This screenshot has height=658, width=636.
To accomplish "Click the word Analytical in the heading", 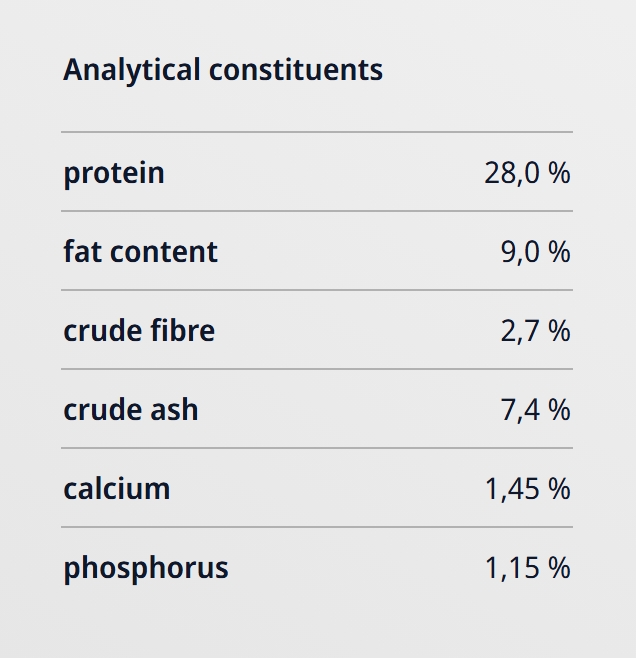I will (x=132, y=70).
